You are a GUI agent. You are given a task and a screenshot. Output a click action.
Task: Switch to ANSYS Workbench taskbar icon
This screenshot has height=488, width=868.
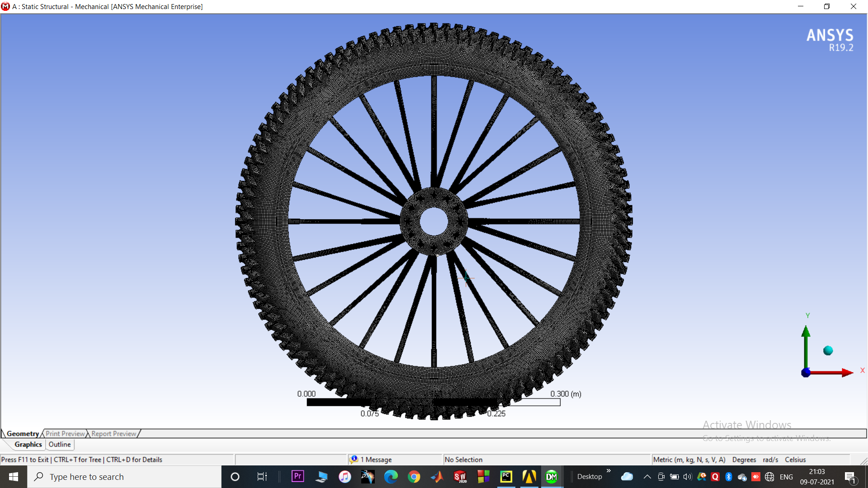point(529,477)
